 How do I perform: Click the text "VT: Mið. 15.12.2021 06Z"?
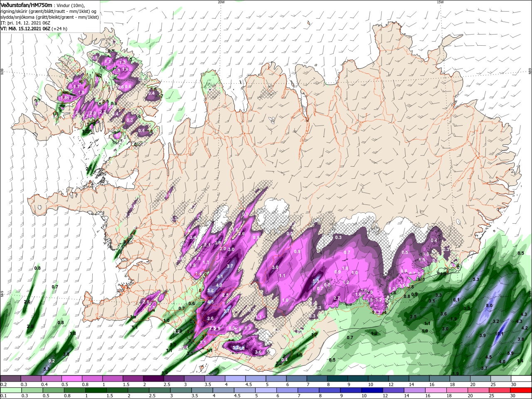click(x=25, y=29)
